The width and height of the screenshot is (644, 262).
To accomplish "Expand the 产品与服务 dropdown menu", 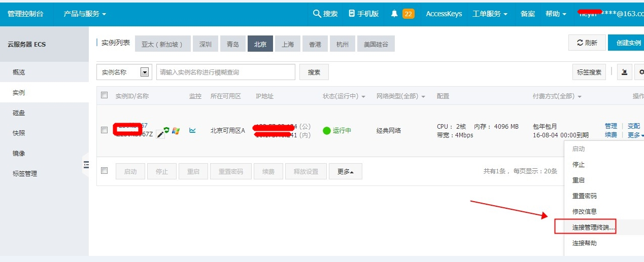I will click(85, 14).
